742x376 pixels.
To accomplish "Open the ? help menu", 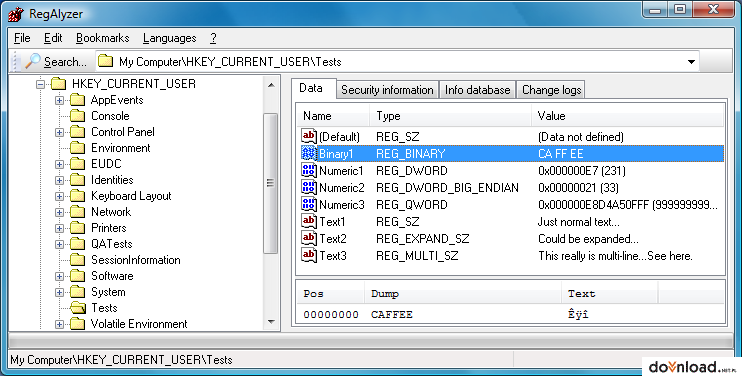I will coord(213,38).
